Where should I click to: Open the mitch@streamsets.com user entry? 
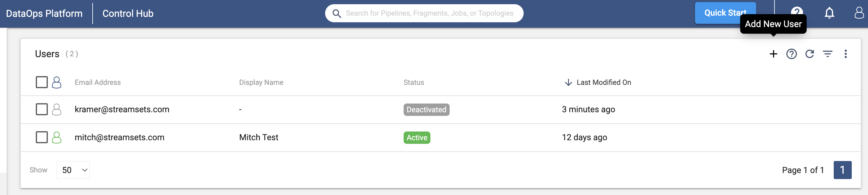[x=119, y=137]
